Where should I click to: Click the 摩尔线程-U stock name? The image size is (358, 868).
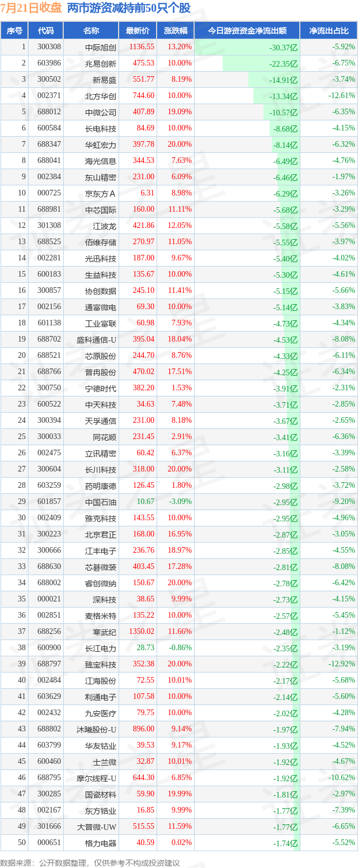point(97,778)
